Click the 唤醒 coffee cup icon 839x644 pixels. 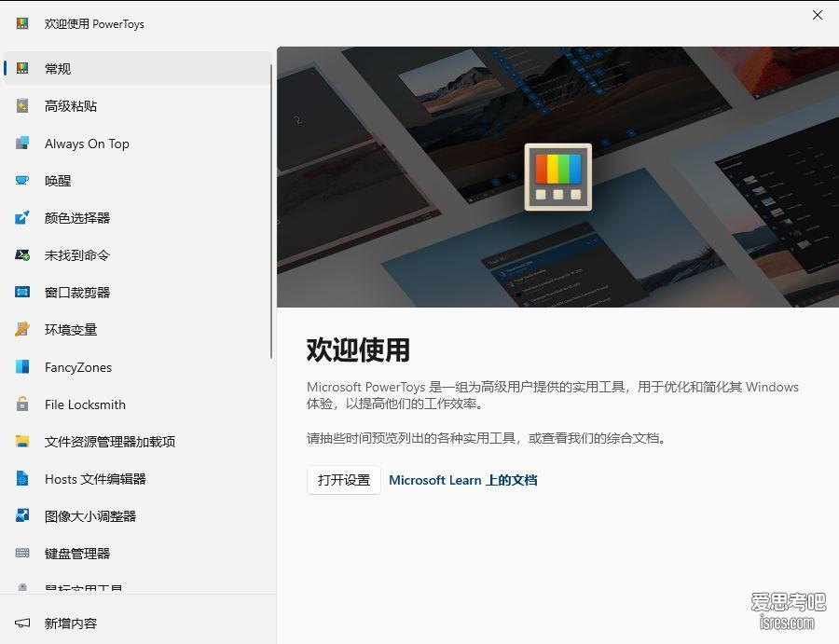(22, 180)
